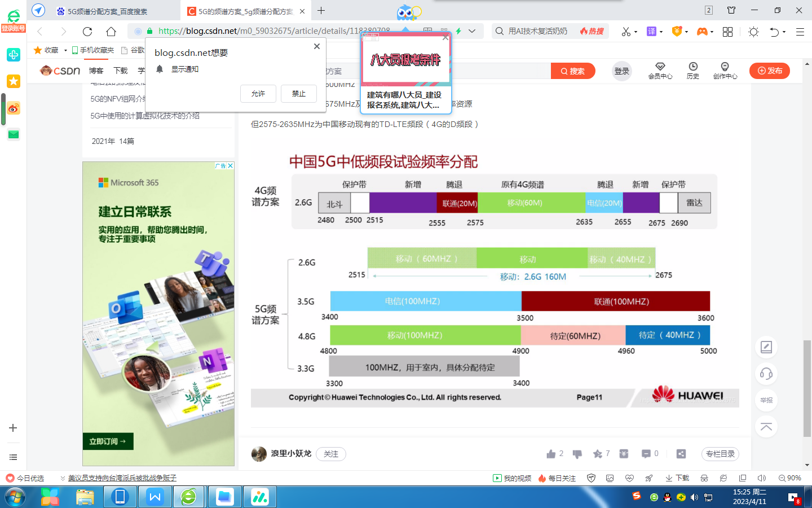Open the game controller icon in toolbar
The height and width of the screenshot is (508, 812).
click(702, 32)
